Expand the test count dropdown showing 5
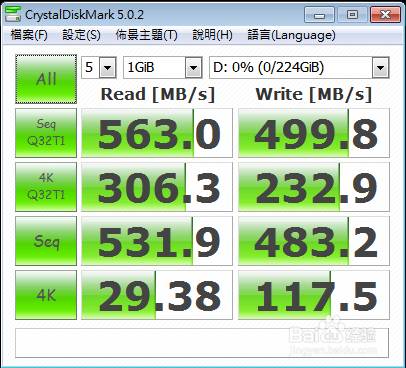The width and height of the screenshot is (406, 368). click(x=108, y=68)
